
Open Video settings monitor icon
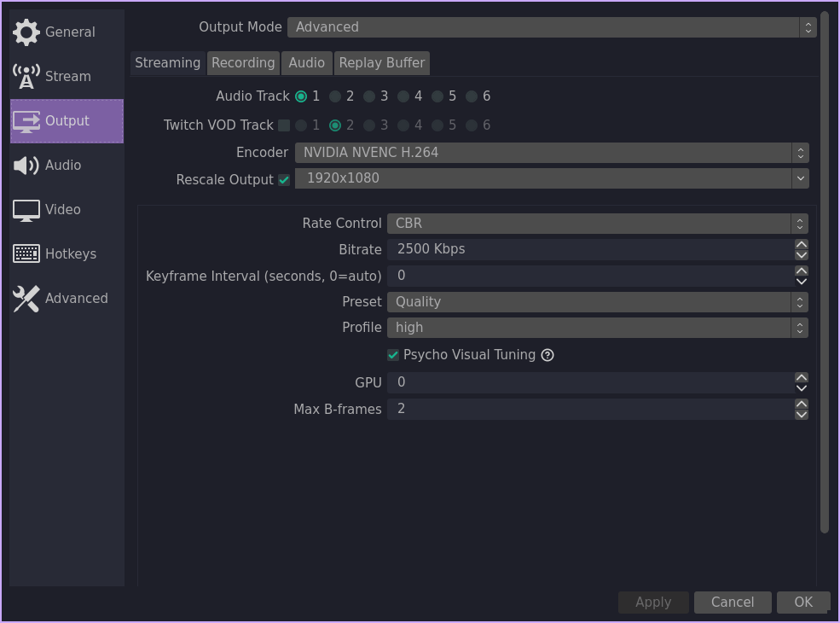point(26,210)
